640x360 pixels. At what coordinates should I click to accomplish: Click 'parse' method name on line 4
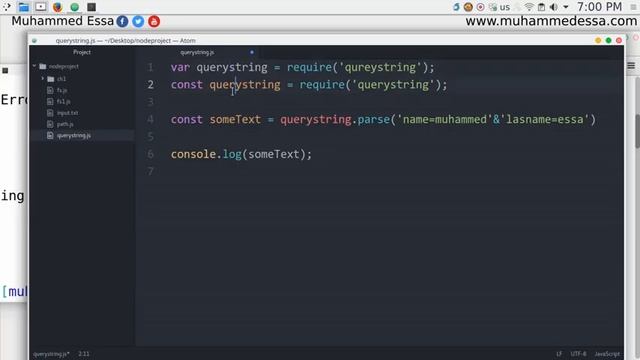pyautogui.click(x=373, y=119)
